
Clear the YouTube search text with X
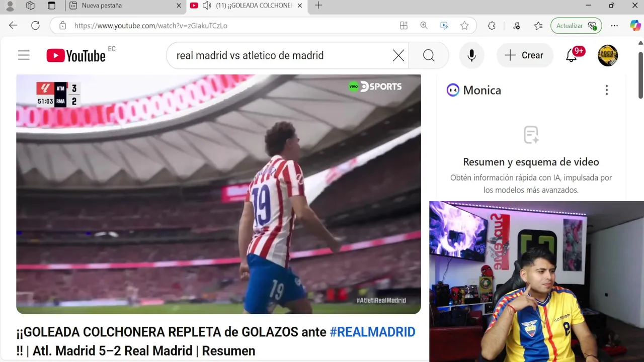click(x=398, y=55)
